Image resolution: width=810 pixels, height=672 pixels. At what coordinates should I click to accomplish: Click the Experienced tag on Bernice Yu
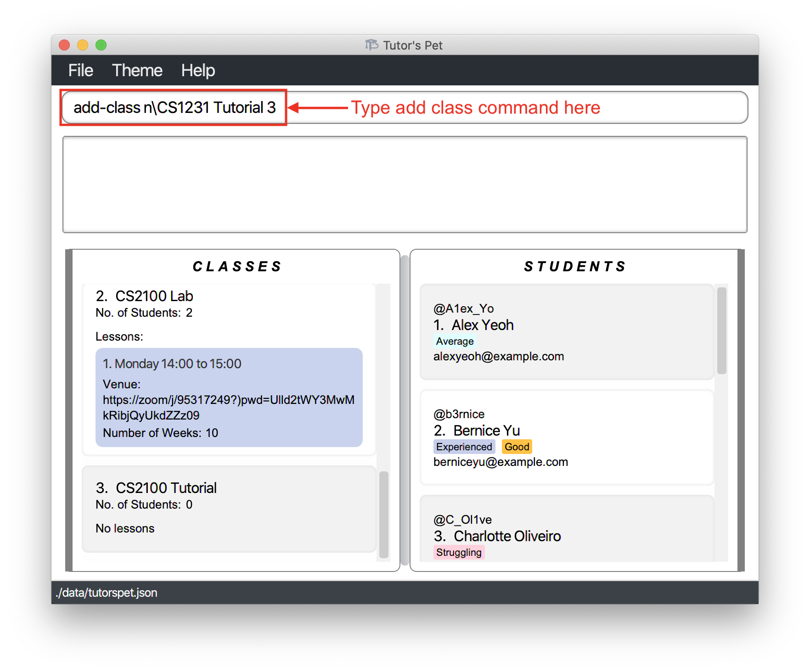point(464,447)
